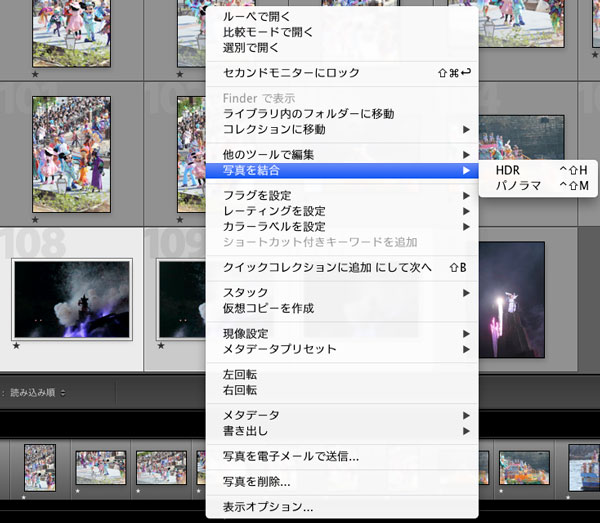Choose 写真を削除... from the menu
600x523 pixels.
click(x=342, y=481)
